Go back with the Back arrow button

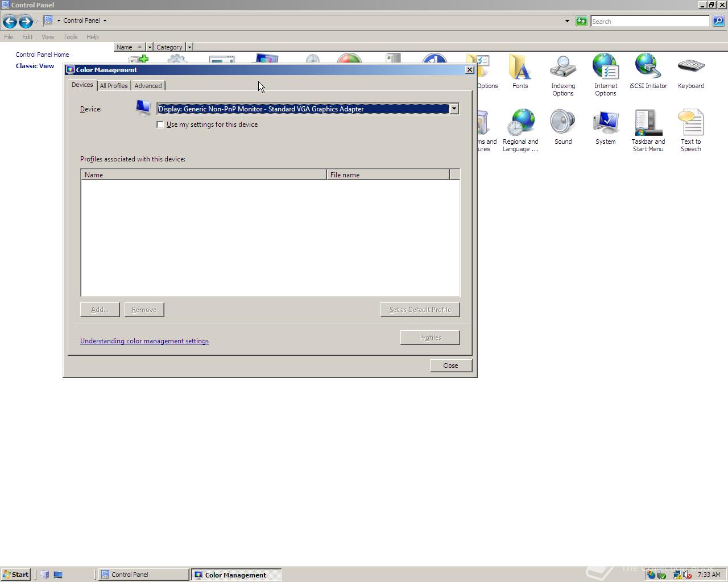coord(10,22)
